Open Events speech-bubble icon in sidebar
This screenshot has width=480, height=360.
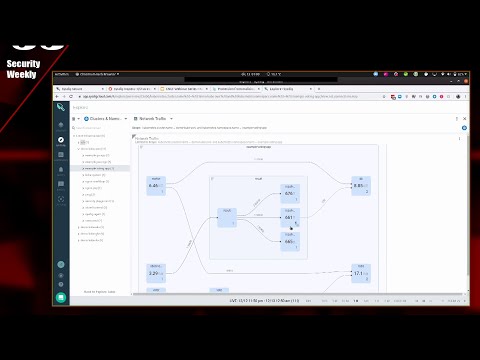pyautogui.click(x=61, y=185)
